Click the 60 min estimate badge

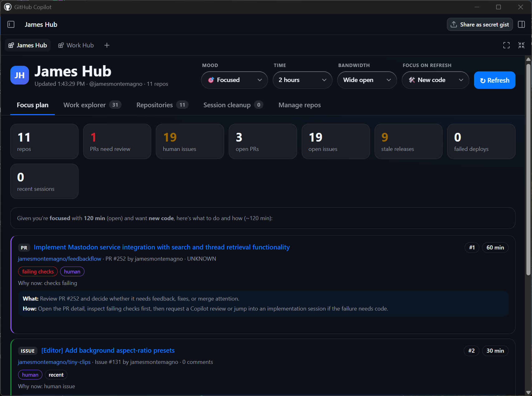click(x=495, y=248)
